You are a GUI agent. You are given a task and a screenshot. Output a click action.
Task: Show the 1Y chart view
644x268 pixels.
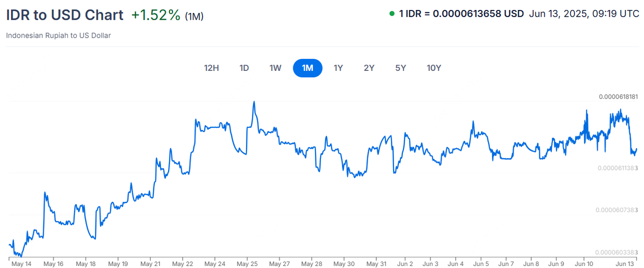pyautogui.click(x=338, y=68)
